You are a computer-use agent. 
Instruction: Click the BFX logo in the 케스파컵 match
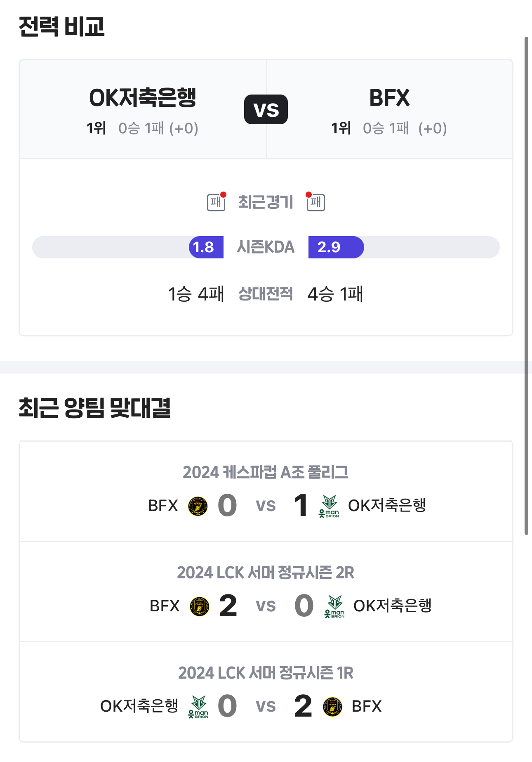(198, 506)
